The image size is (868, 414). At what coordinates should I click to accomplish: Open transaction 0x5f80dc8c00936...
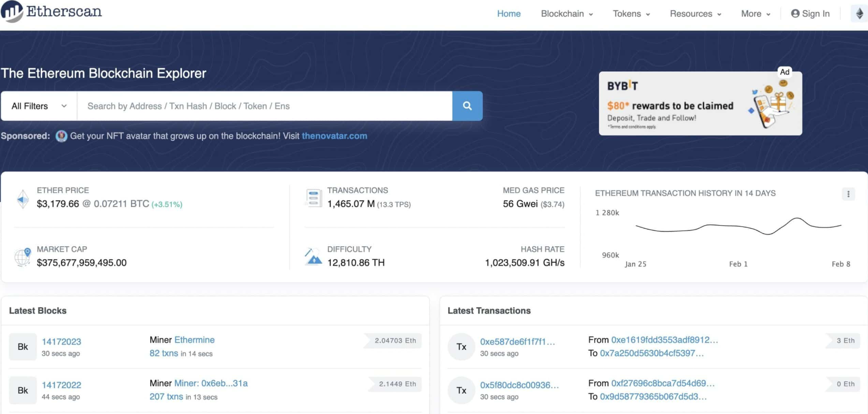[x=520, y=385]
